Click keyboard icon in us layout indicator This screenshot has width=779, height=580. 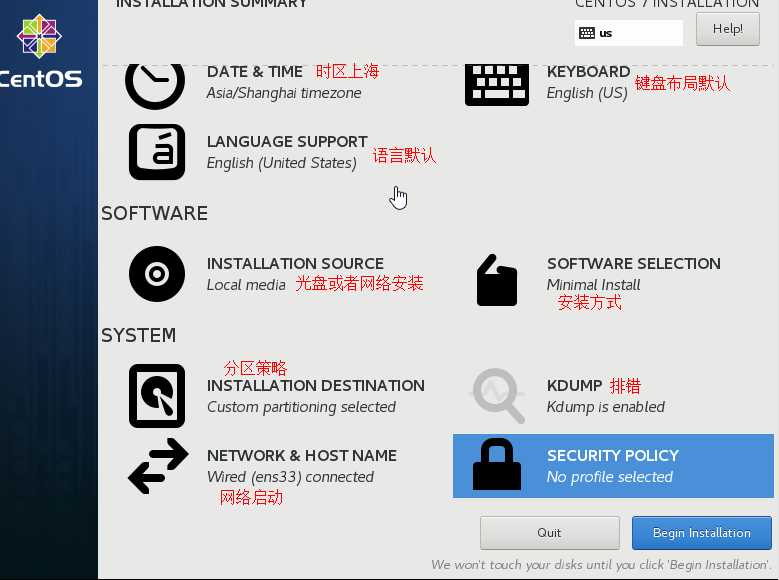[x=587, y=33]
